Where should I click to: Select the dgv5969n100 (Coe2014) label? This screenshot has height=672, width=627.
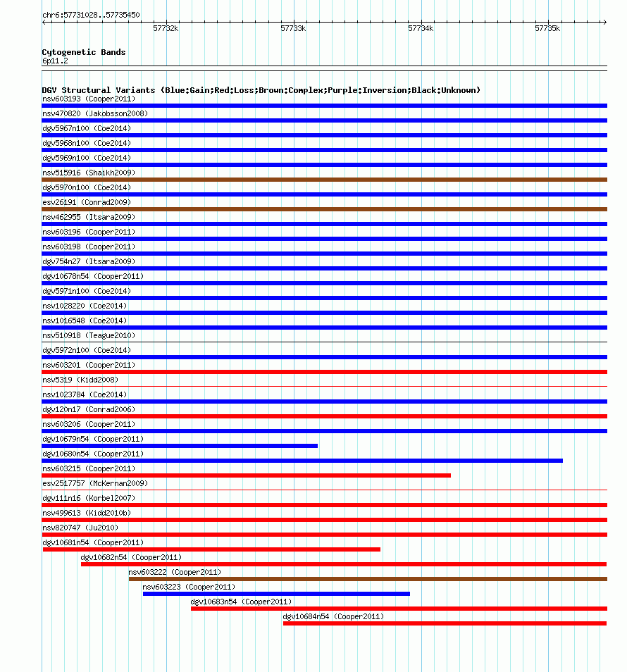coord(87,158)
